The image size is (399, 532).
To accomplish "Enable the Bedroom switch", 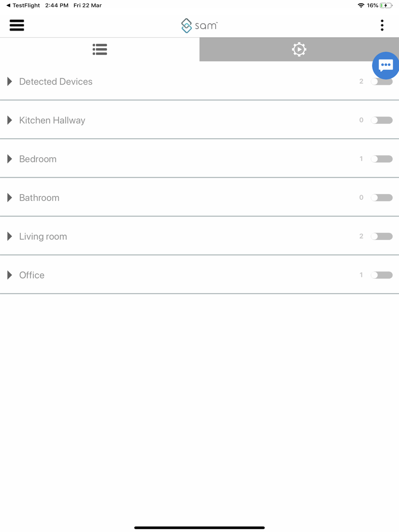I will coord(382,159).
